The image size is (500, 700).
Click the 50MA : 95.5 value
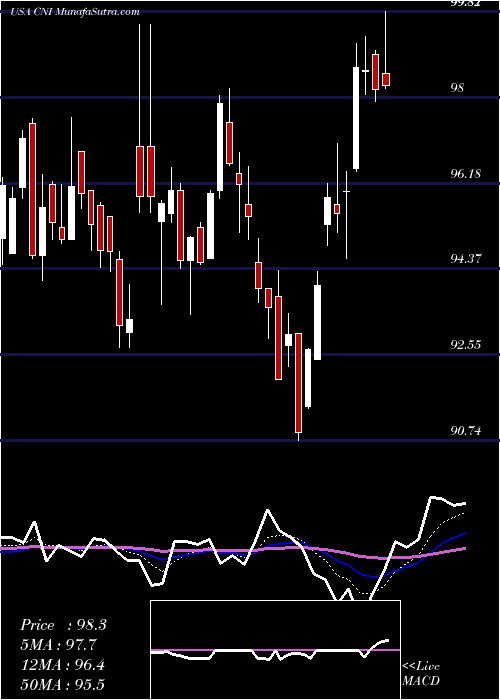[63, 684]
